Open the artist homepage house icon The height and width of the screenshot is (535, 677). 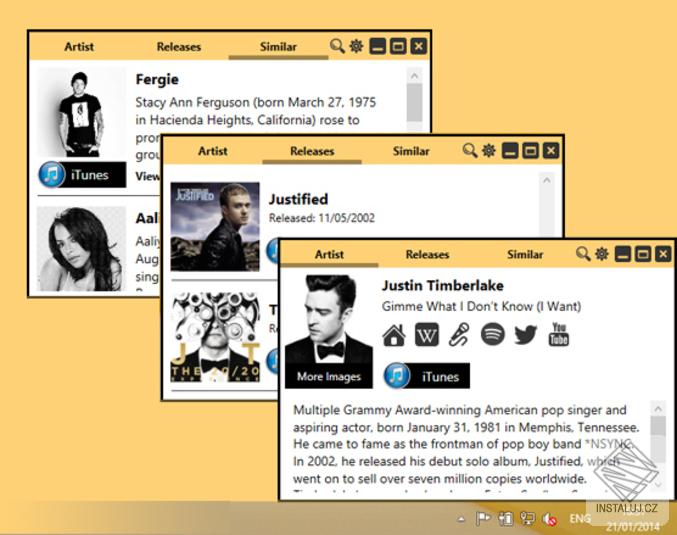click(394, 335)
